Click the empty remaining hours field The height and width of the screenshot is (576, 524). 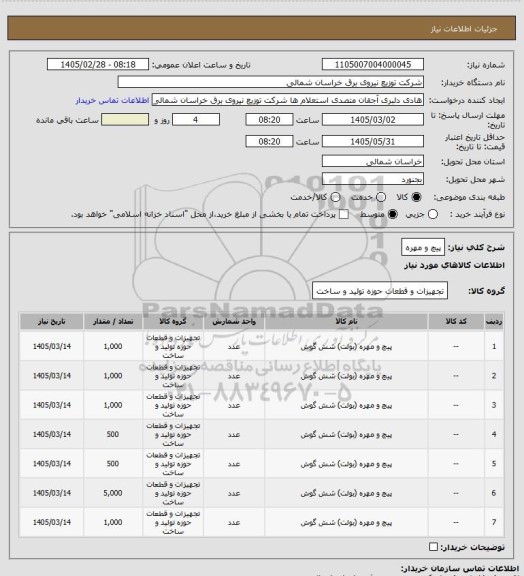[x=125, y=120]
